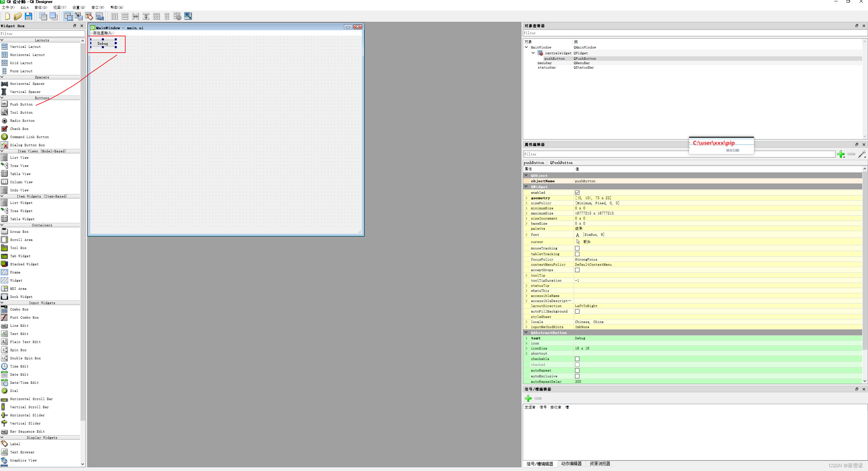This screenshot has width=868, height=471.
Task: Click the text property value Debug
Action: coord(718,338)
